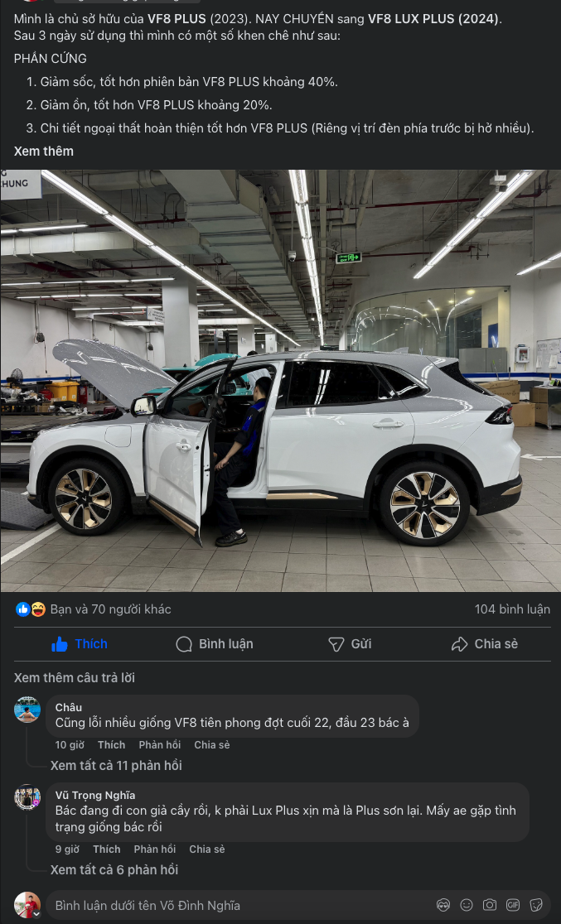The image size is (561, 924).
Task: Reply to Vũ Trọng Nghĩa's comment
Action: pyautogui.click(x=155, y=849)
